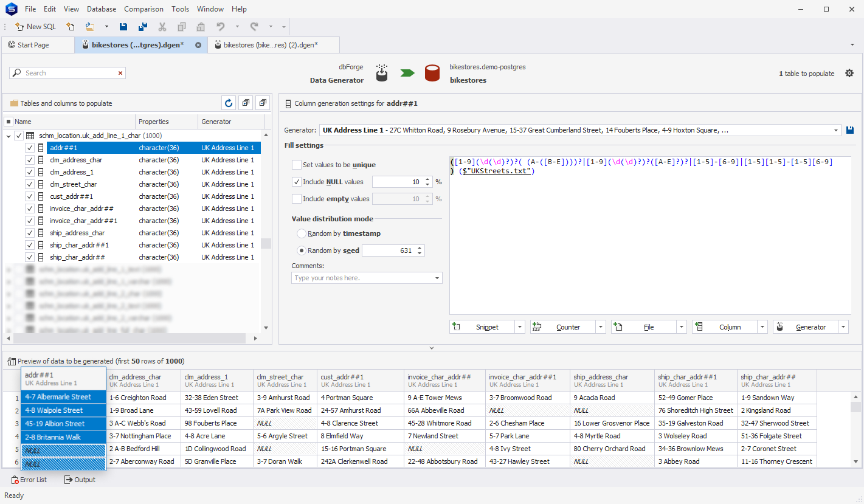
Task: Click the Snippet button
Action: click(482, 327)
